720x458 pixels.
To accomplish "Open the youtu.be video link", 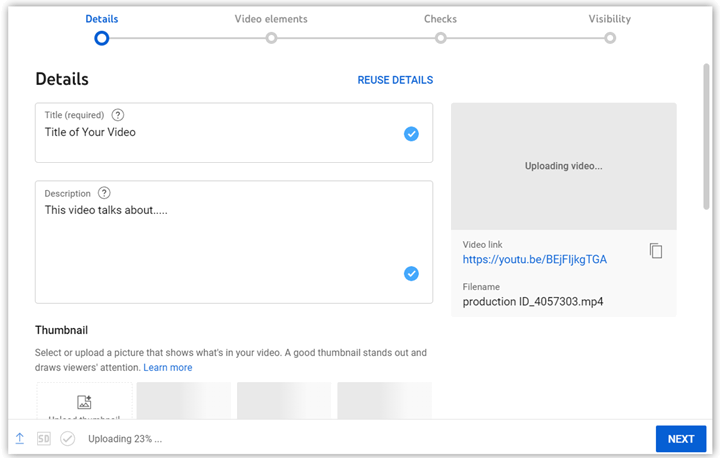I will tap(534, 260).
